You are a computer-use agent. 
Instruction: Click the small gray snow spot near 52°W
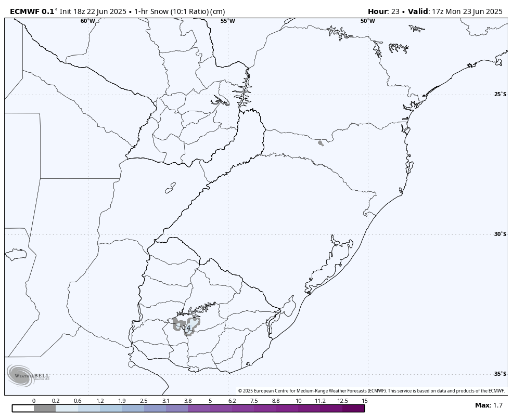[321, 143]
